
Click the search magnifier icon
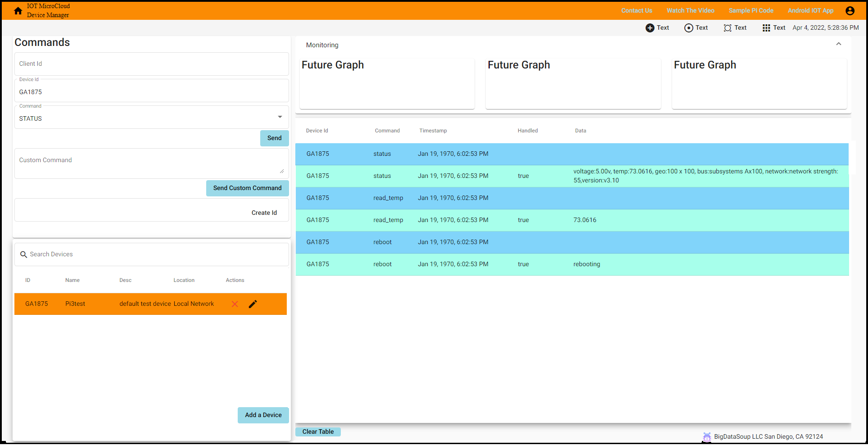tap(24, 254)
